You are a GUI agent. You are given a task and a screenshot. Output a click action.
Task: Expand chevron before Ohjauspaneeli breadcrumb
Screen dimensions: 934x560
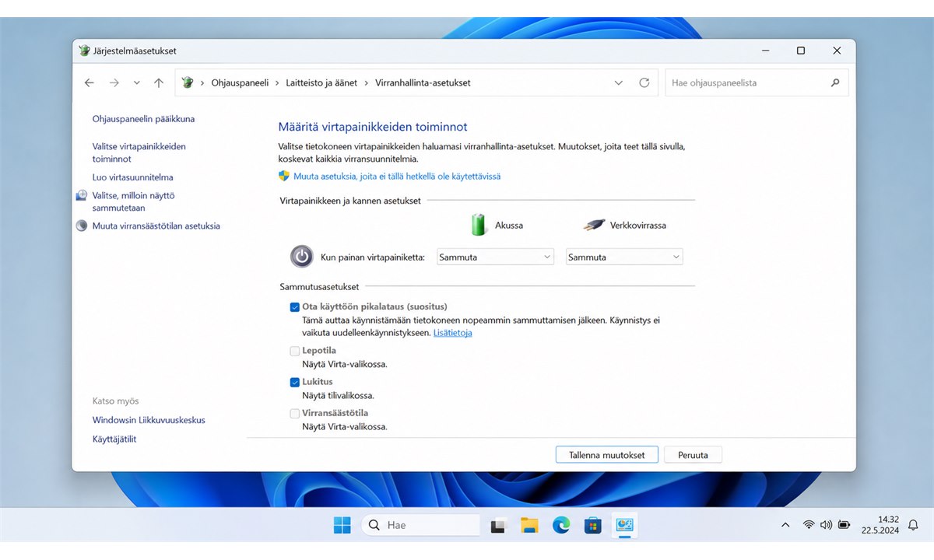202,82
